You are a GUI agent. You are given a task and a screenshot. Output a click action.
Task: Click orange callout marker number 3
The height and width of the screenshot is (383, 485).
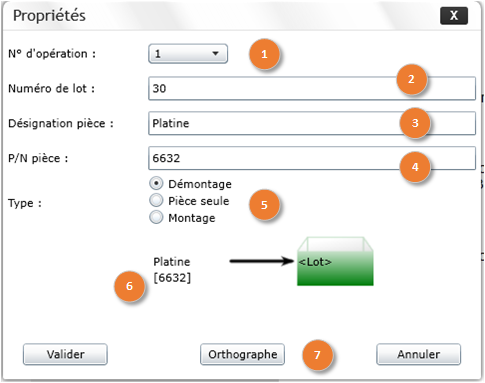[x=415, y=123]
